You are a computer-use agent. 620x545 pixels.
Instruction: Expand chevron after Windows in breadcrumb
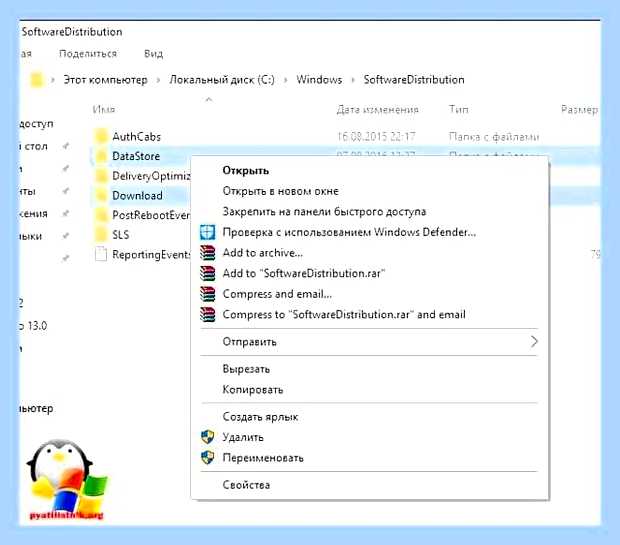tap(353, 80)
